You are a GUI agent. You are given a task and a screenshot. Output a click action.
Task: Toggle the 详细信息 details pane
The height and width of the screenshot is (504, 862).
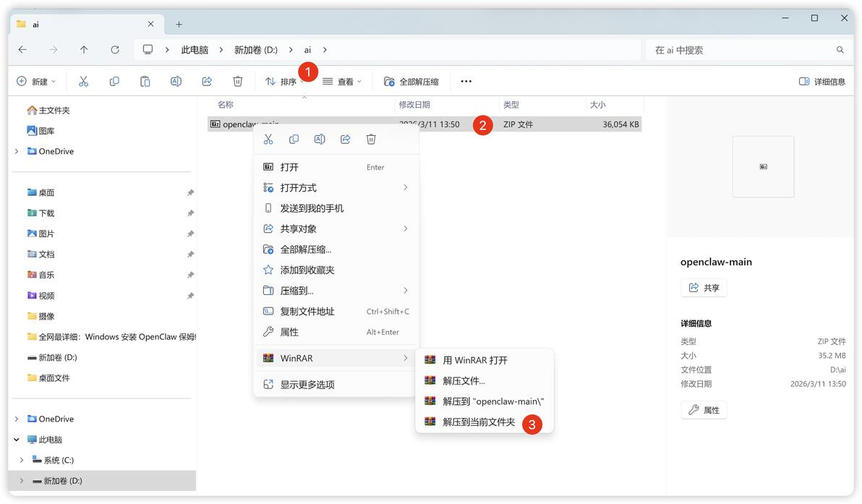pos(822,81)
